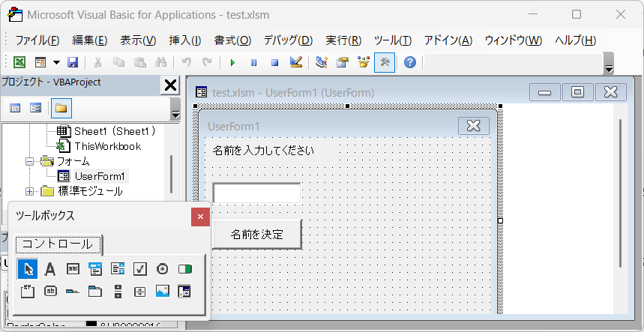The height and width of the screenshot is (332, 644).
Task: Toggle Folders in the project panel
Action: [61, 109]
